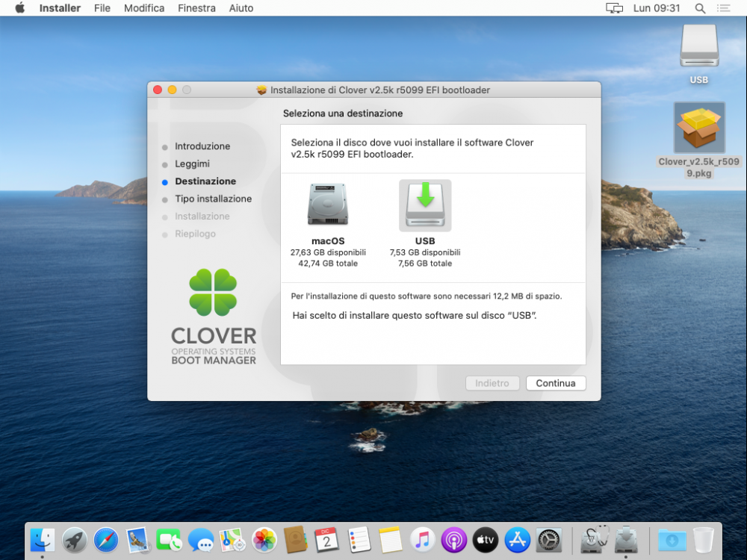Open System Preferences from the Dock

pyautogui.click(x=549, y=540)
